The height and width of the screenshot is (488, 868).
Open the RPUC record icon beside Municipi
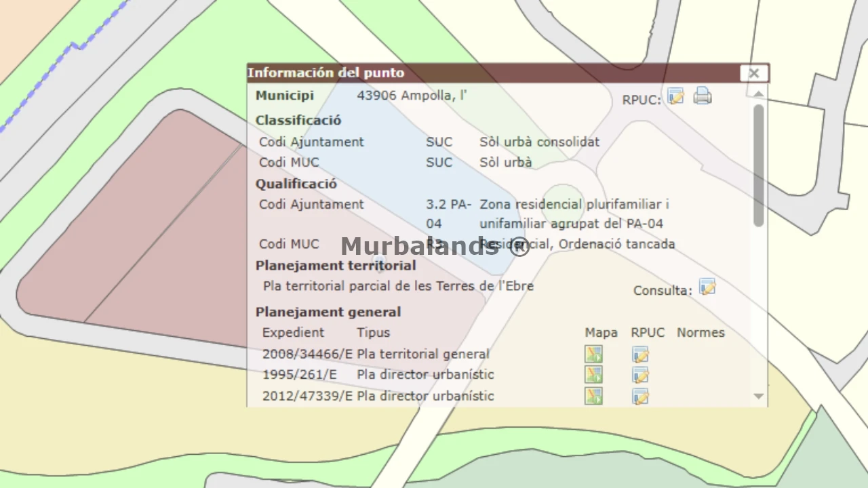pos(675,97)
